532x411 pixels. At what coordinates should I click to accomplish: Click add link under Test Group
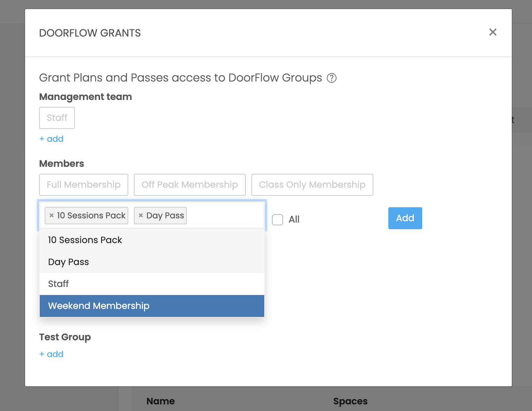(51, 354)
